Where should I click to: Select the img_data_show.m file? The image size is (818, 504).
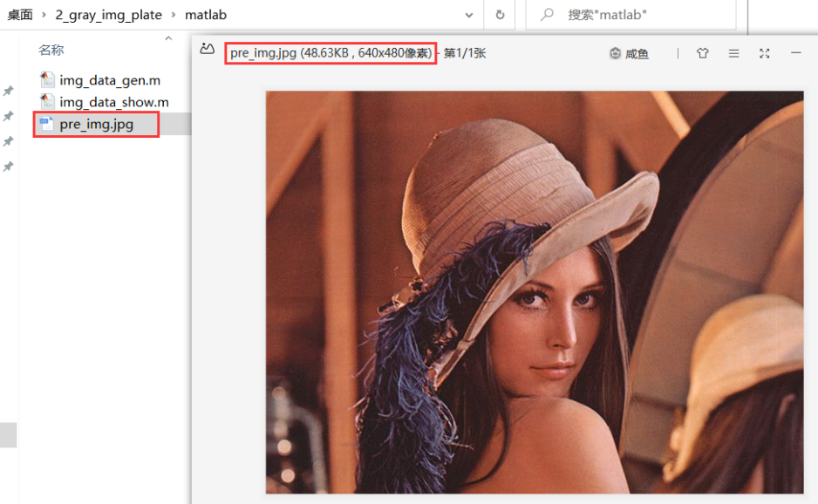click(x=113, y=102)
